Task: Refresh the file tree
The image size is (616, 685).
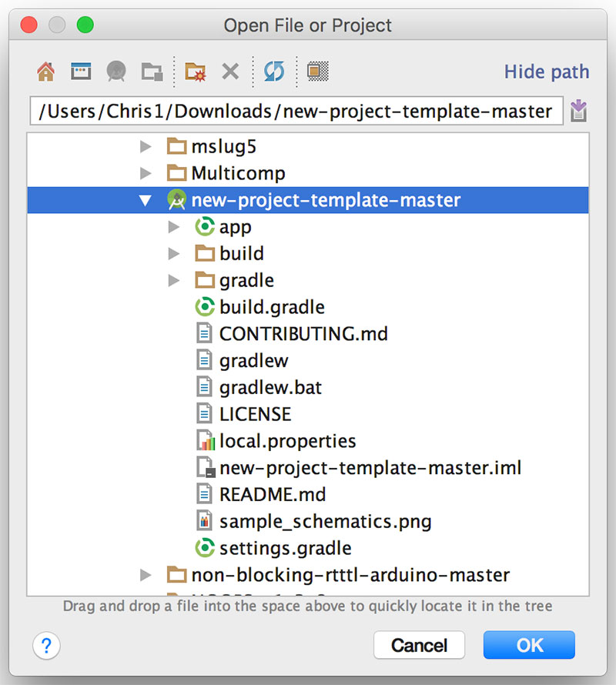Action: 273,72
